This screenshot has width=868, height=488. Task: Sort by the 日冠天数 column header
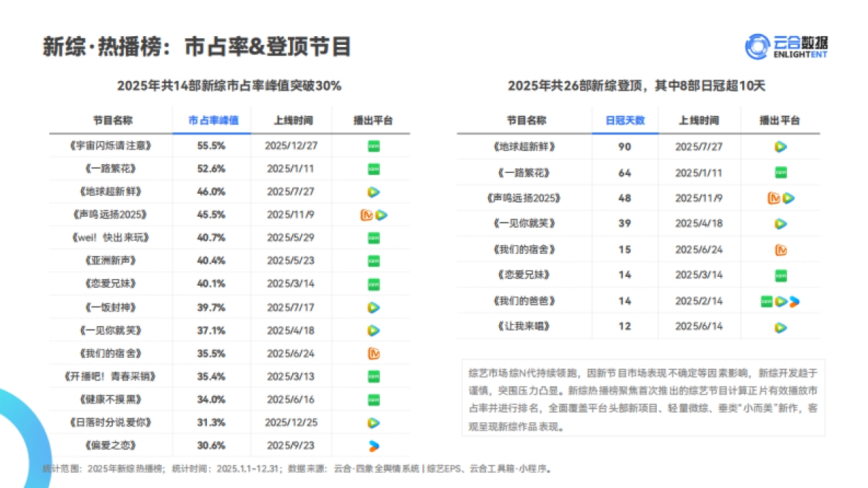pos(624,120)
